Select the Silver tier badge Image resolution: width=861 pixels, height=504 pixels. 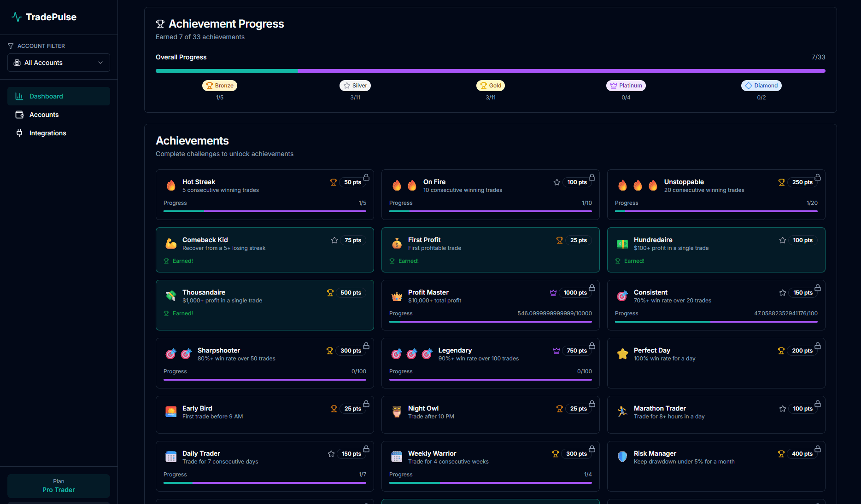(x=355, y=86)
